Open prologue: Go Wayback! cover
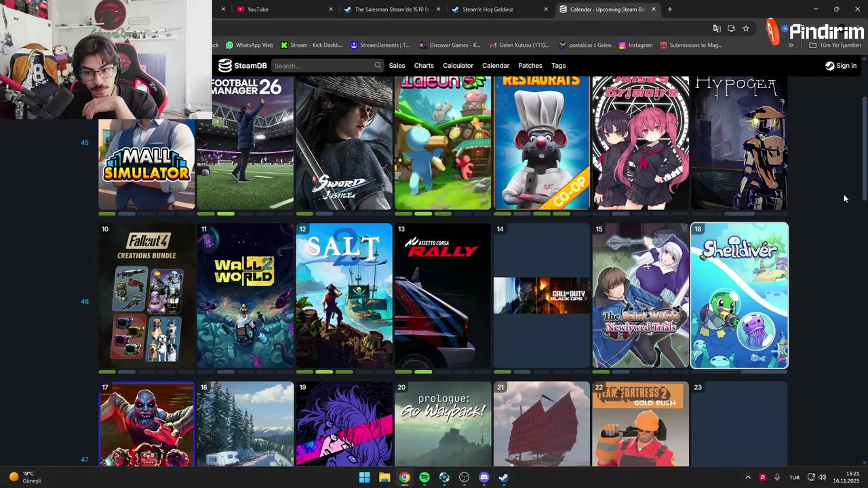The height and width of the screenshot is (488, 868). pos(443,424)
